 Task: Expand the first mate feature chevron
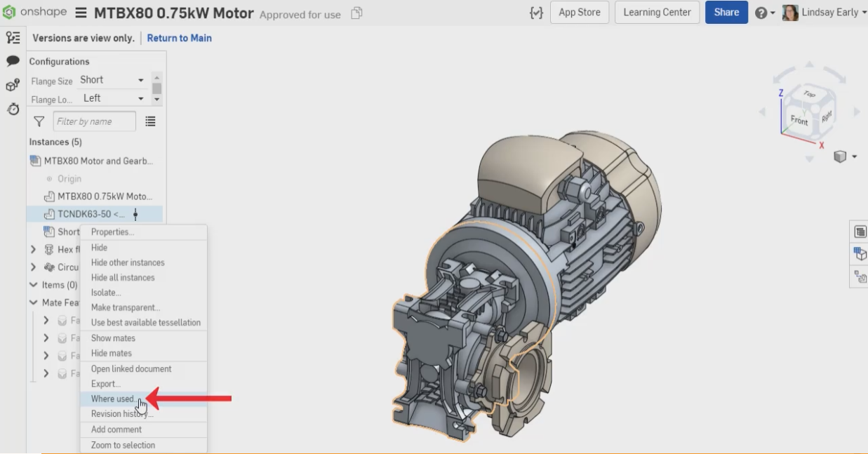(x=46, y=320)
